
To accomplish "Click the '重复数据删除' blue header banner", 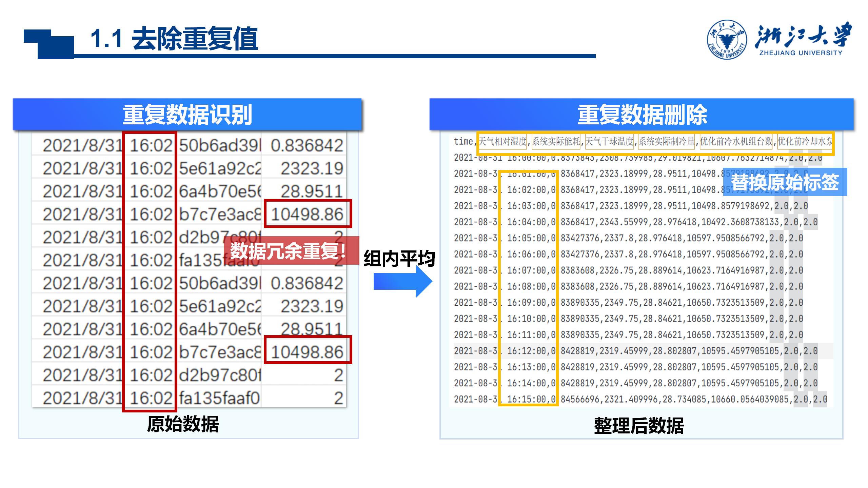I will pyautogui.click(x=642, y=115).
